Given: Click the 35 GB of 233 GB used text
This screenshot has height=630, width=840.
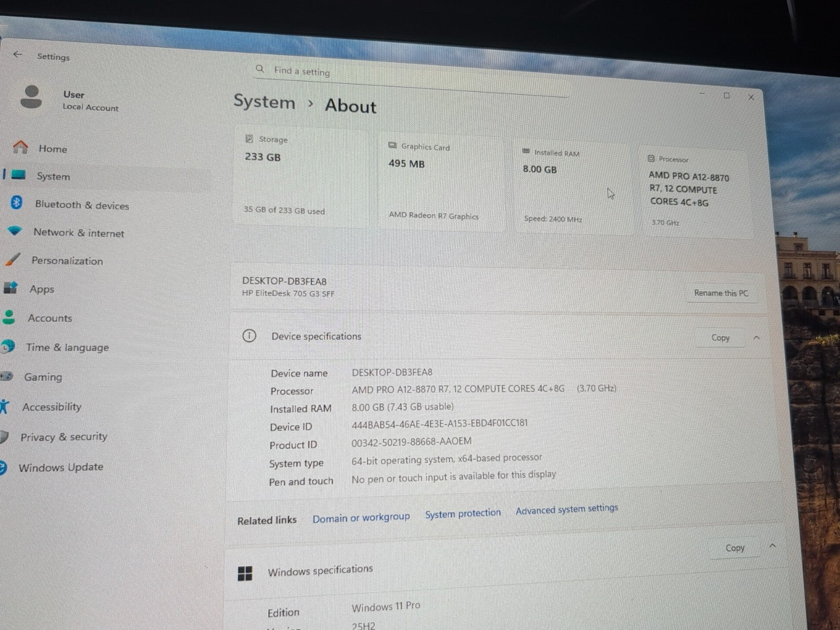Looking at the screenshot, I should click(284, 210).
